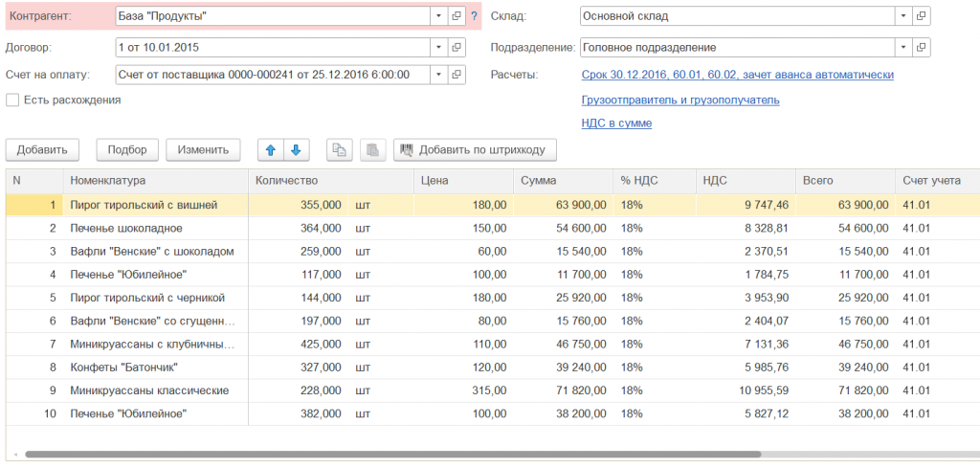Move row down with blue down arrow
The image size is (980, 468).
pos(296,150)
